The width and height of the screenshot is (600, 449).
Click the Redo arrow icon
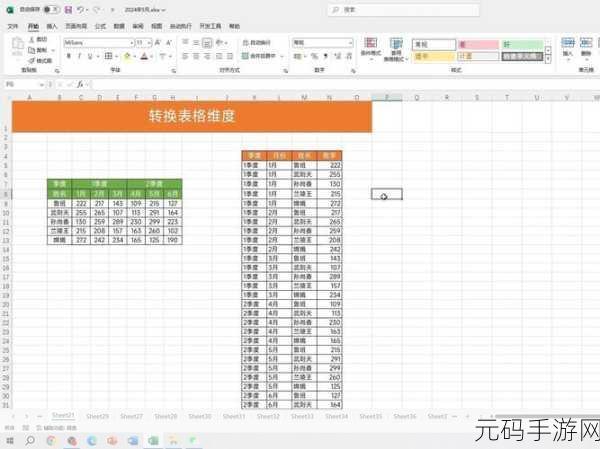point(97,10)
